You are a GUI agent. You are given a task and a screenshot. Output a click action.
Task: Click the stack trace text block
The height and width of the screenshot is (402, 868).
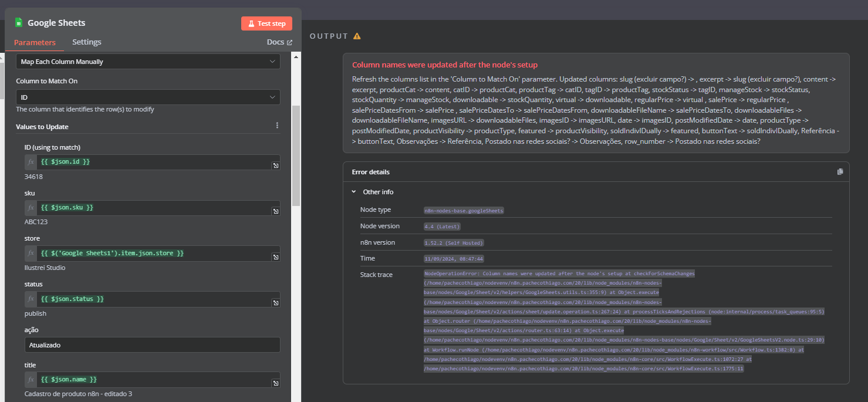(x=624, y=321)
